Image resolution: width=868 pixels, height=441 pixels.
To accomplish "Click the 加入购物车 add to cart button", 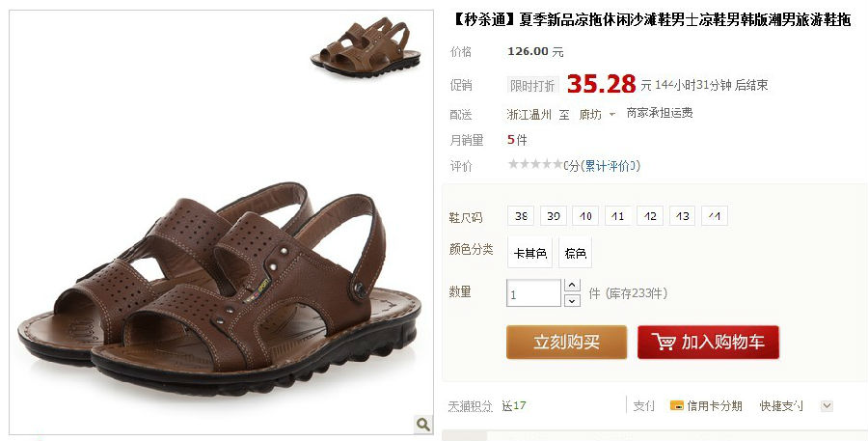I will [x=709, y=342].
